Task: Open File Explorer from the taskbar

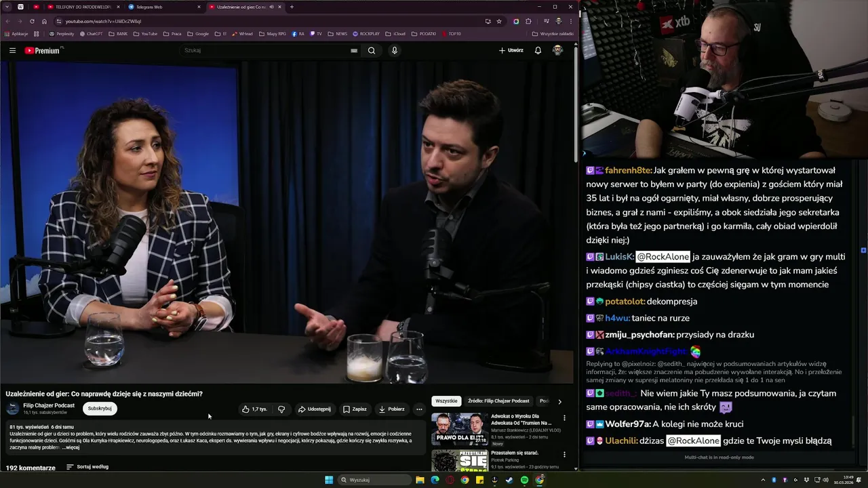Action: tap(420, 480)
